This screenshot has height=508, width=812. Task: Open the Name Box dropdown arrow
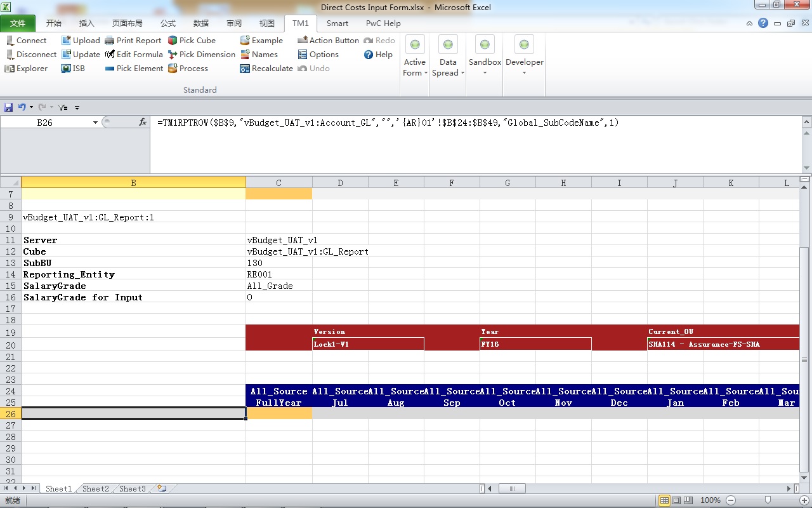coord(95,123)
